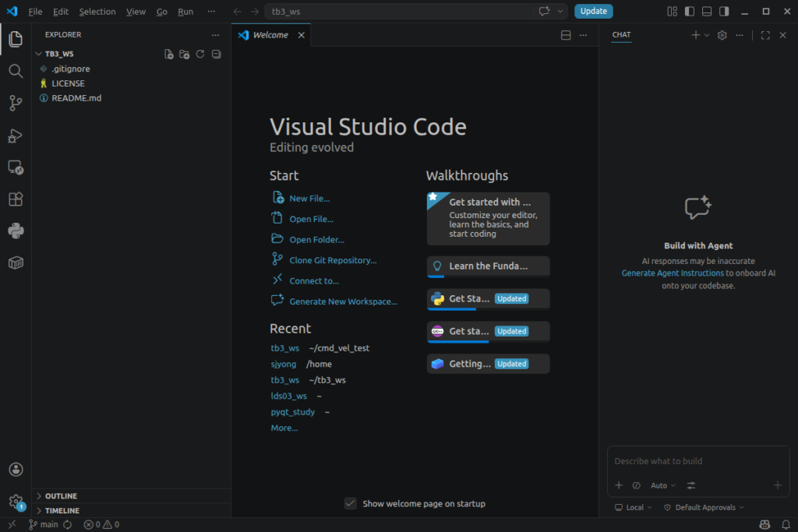
Task: Open the Explorer view in activity bar
Action: tap(16, 39)
